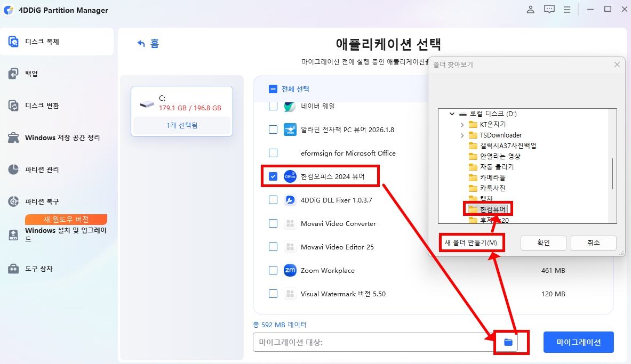Select 로컬 디스크 (D:) in tree
The width and height of the screenshot is (631, 364).
pos(493,114)
